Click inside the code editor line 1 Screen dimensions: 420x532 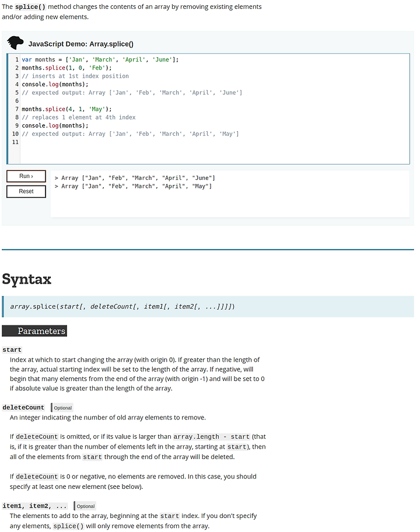[100, 60]
